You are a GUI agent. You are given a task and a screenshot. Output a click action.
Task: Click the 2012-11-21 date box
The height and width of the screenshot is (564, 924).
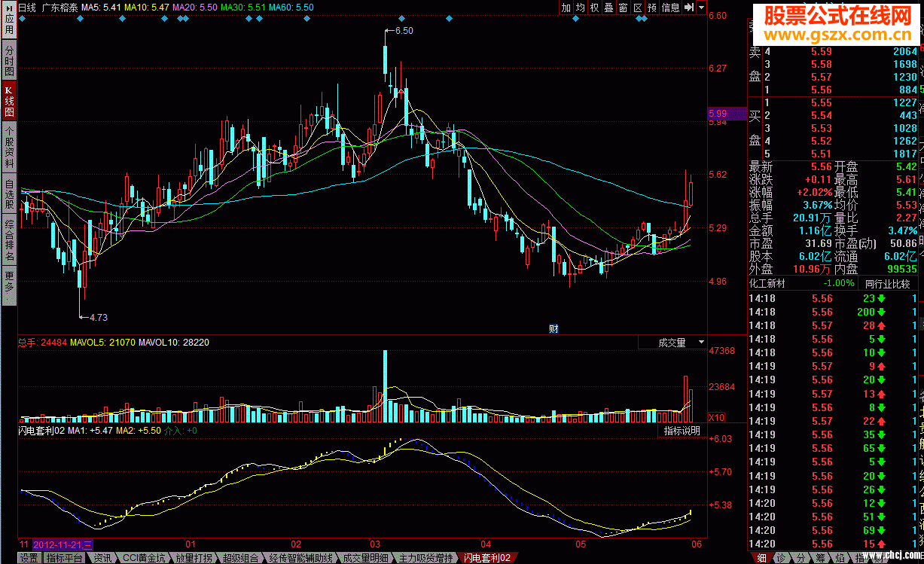63,544
